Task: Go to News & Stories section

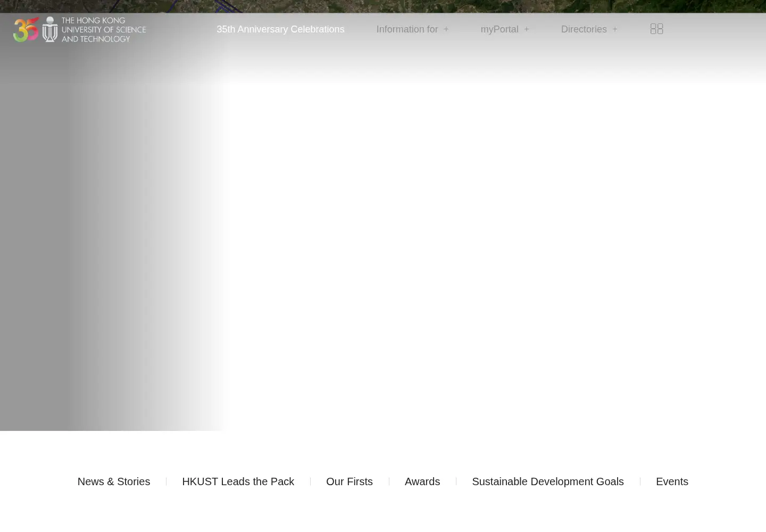Action: (x=114, y=481)
